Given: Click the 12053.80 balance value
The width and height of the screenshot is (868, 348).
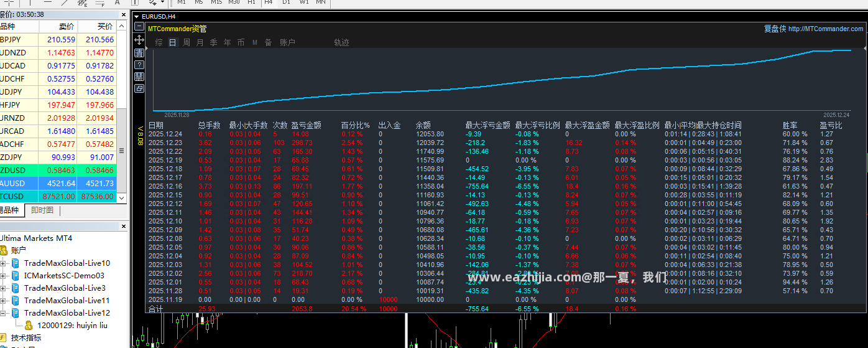Looking at the screenshot, I should point(430,134).
